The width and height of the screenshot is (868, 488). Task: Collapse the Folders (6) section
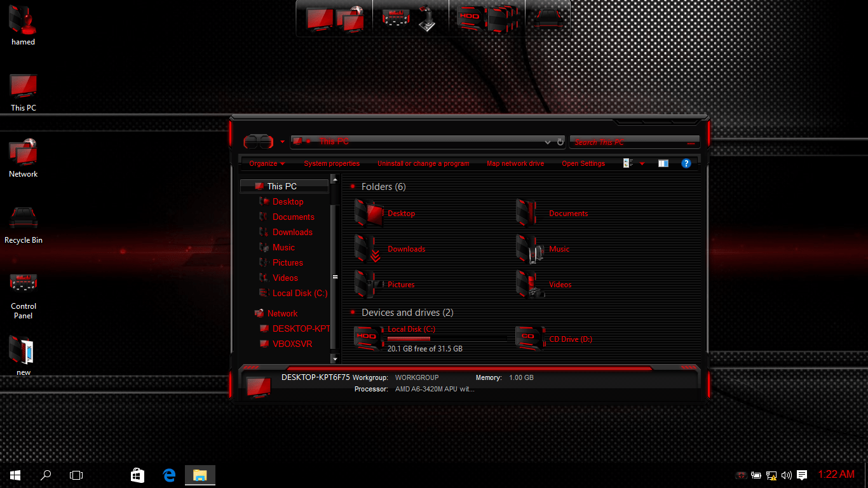click(x=353, y=186)
